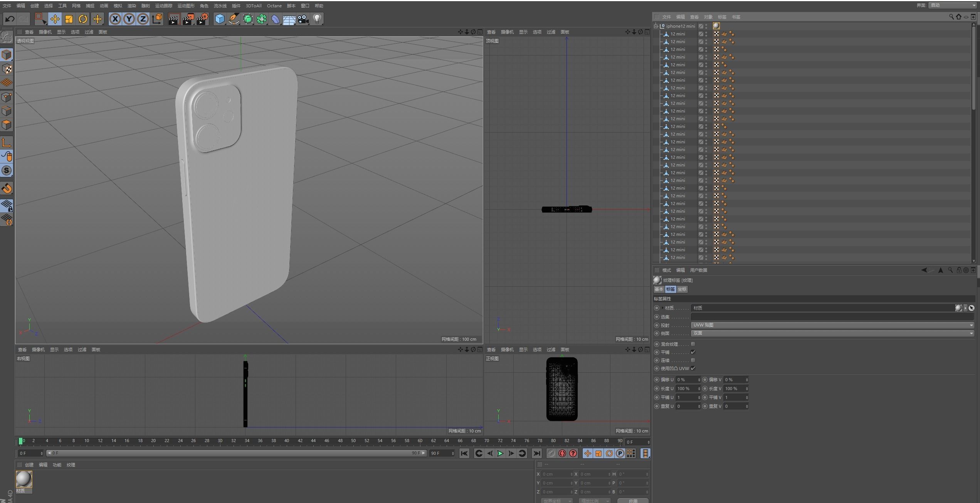
Task: Toggle X axis lock
Action: (x=115, y=19)
